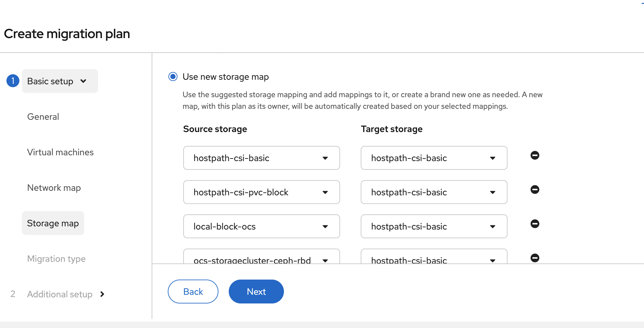Open the hostpath-csi-basic source storage dropdown
The image size is (644, 328).
pos(261,158)
